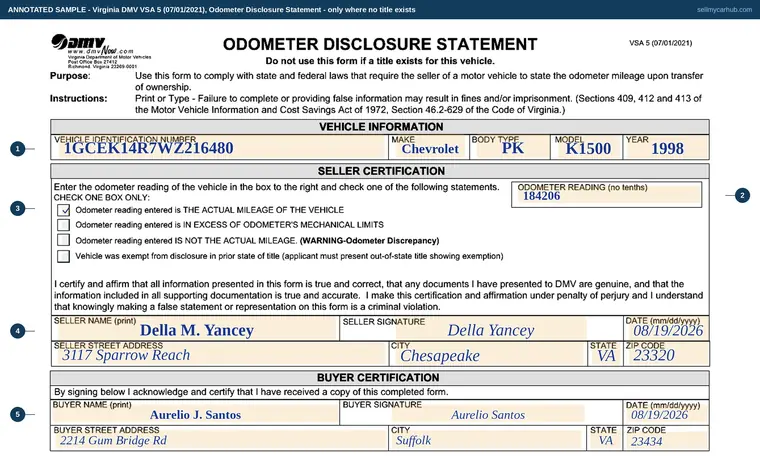Click the seller City field Chesapeake
Screen dimensions: 760x456
488,354
